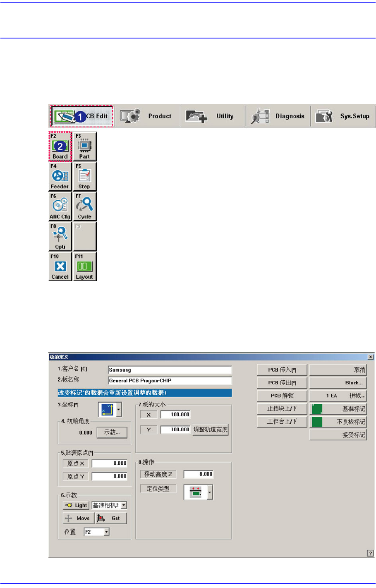
Task: Click the help question mark icon
Action: pyautogui.click(x=370, y=553)
